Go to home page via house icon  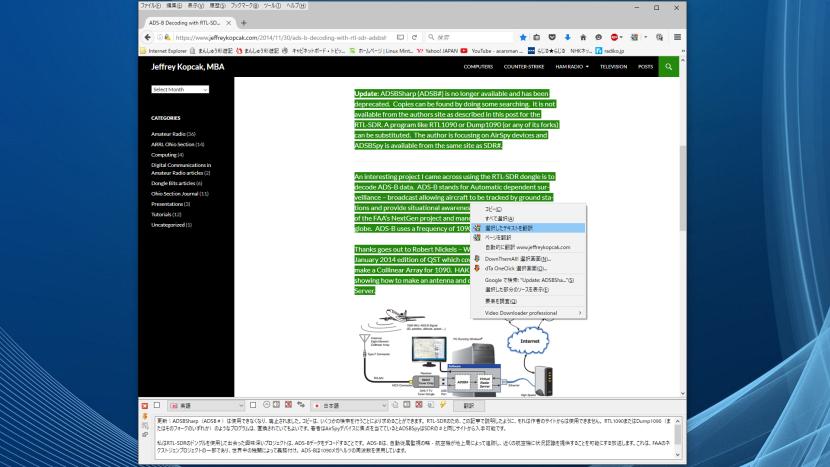click(x=583, y=37)
